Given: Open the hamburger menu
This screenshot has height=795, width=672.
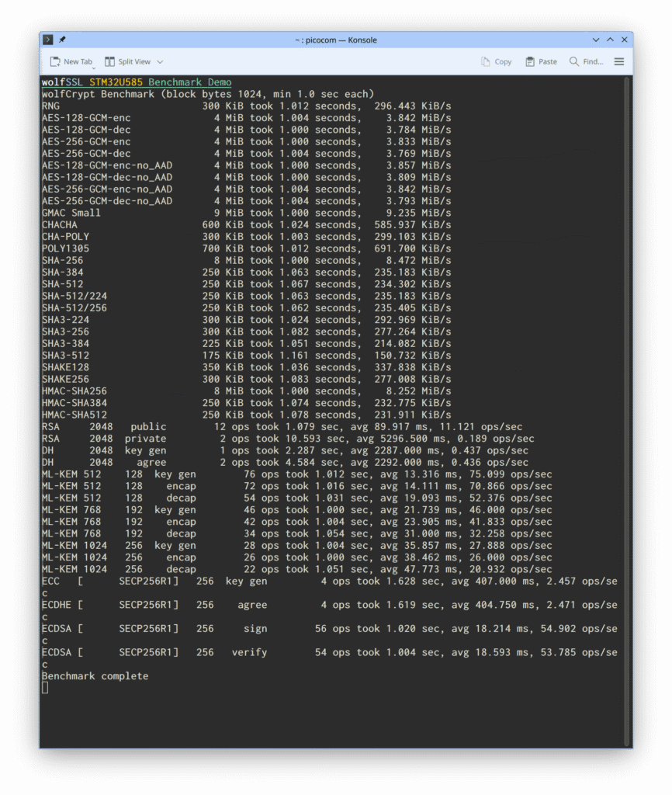Looking at the screenshot, I should pos(619,61).
